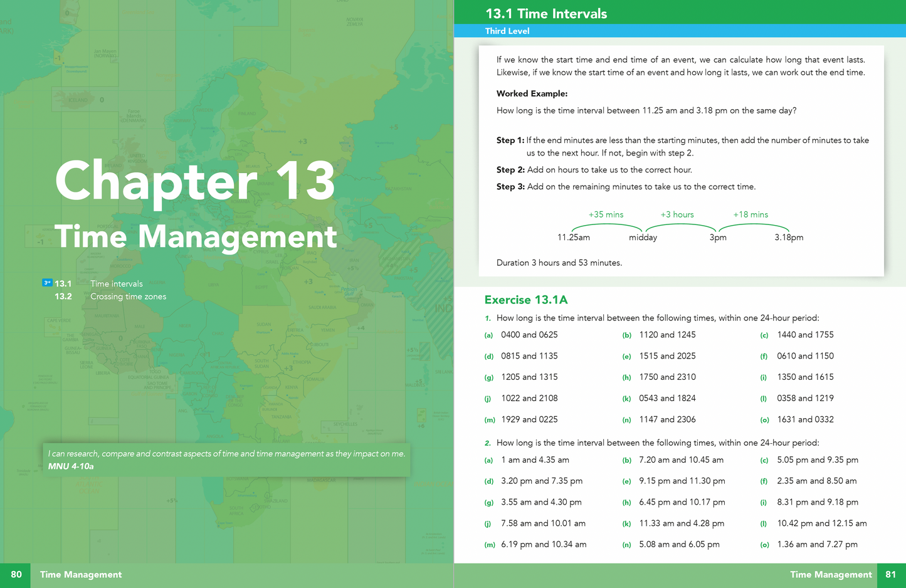This screenshot has height=588, width=906.
Task: Click the Chapter 13 heading
Action: pos(195,181)
